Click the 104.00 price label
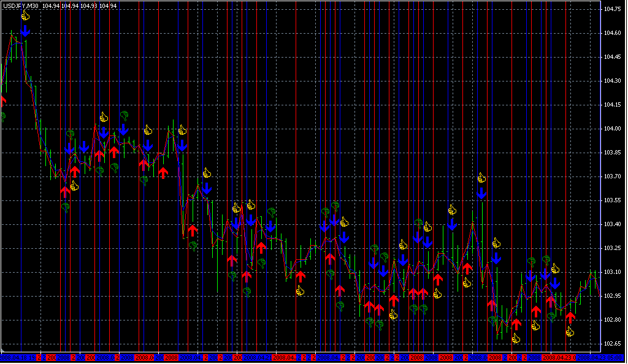The image size is (628, 364). pos(613,129)
